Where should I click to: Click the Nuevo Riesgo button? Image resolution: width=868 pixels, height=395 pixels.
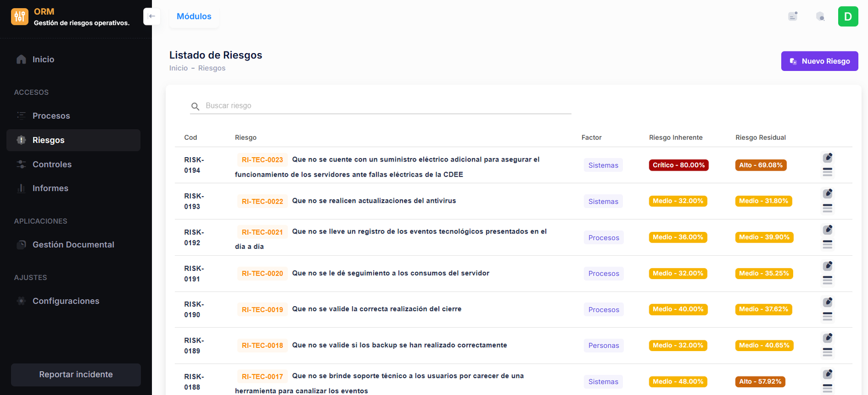[819, 61]
